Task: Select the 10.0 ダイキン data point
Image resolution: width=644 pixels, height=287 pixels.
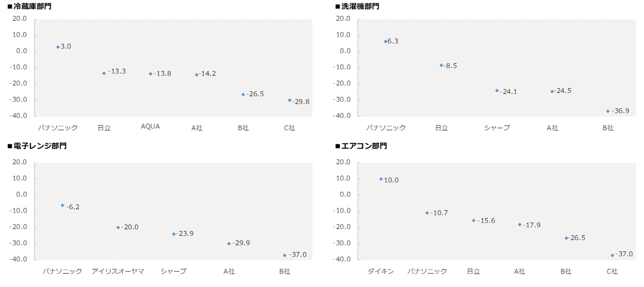Action: click(381, 179)
